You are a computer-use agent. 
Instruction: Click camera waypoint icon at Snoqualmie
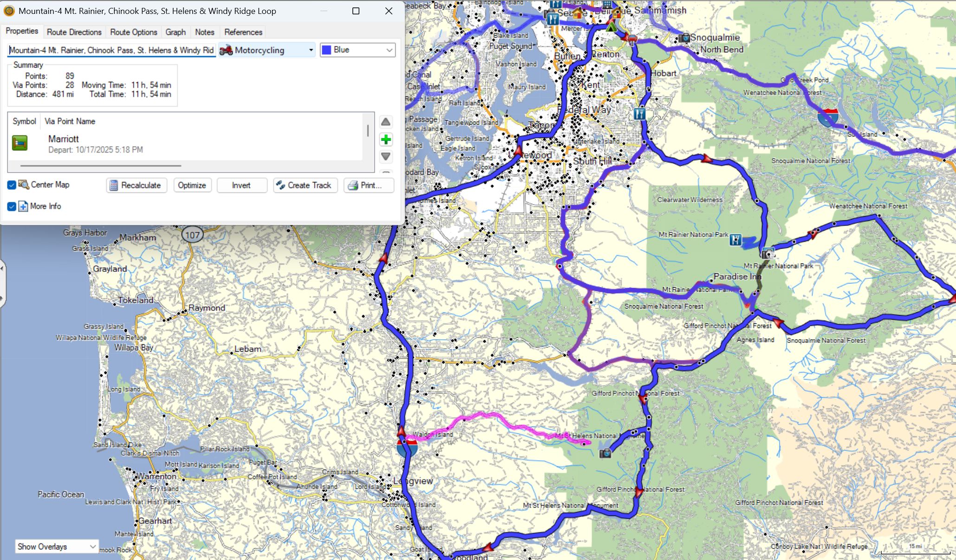pyautogui.click(x=684, y=38)
